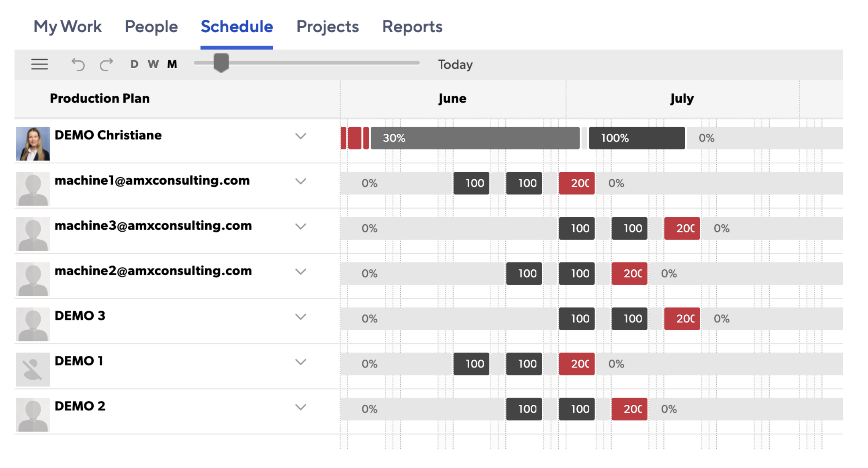Click DEMO 2 avatar placeholder icon

pos(33,414)
